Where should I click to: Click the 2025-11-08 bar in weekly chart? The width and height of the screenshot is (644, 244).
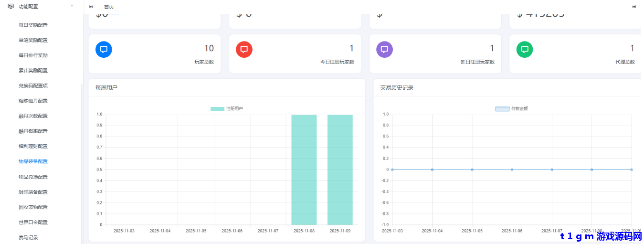click(304, 170)
